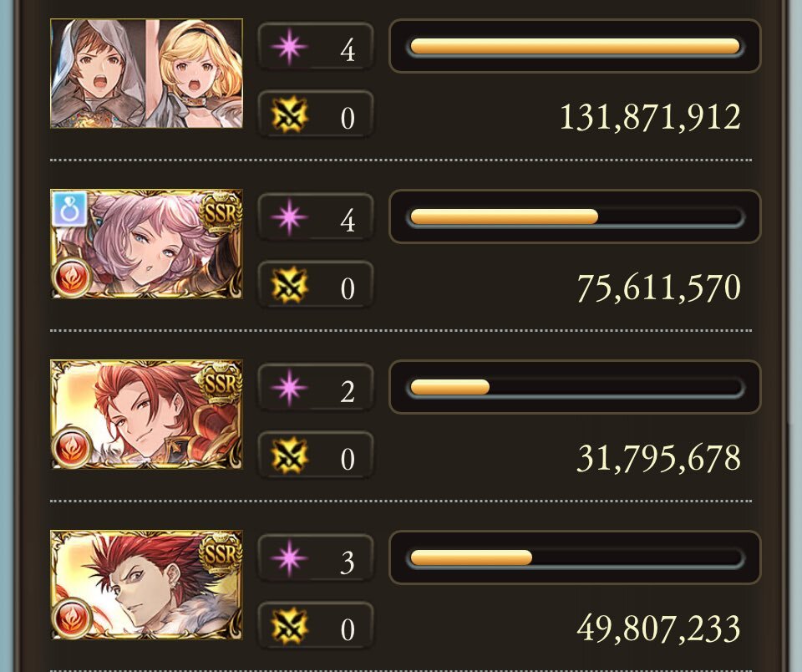Click the fire element badge on pink-haired character
Screen dimensions: 802x672
click(x=72, y=277)
